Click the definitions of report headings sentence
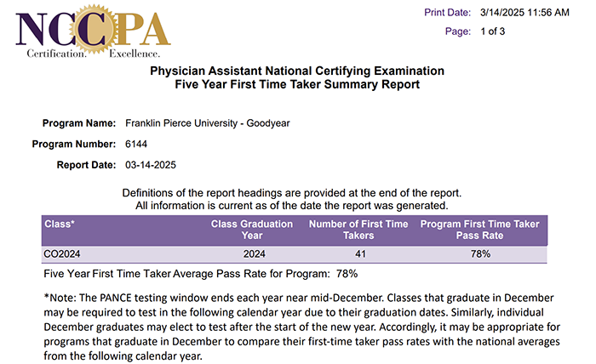The width and height of the screenshot is (596, 364). (292, 193)
